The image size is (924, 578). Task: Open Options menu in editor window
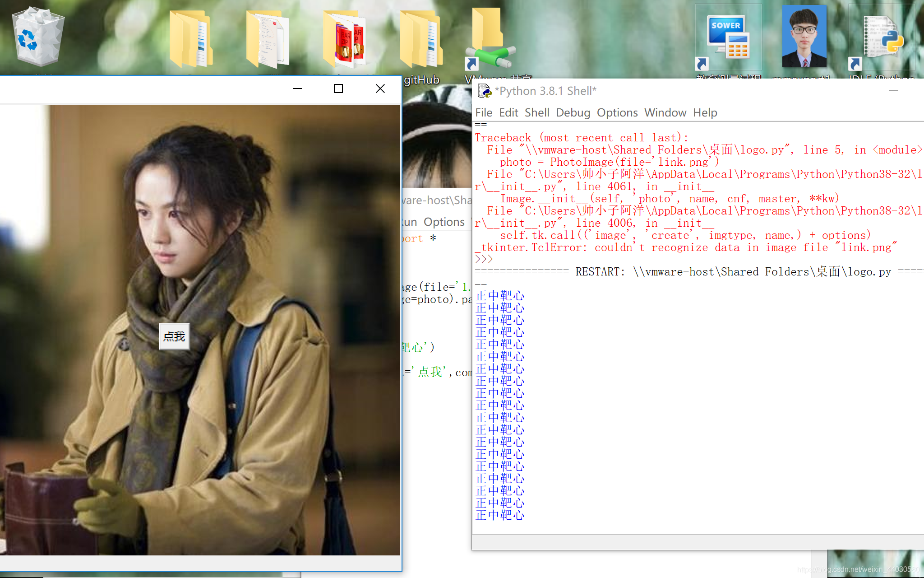pyautogui.click(x=444, y=222)
